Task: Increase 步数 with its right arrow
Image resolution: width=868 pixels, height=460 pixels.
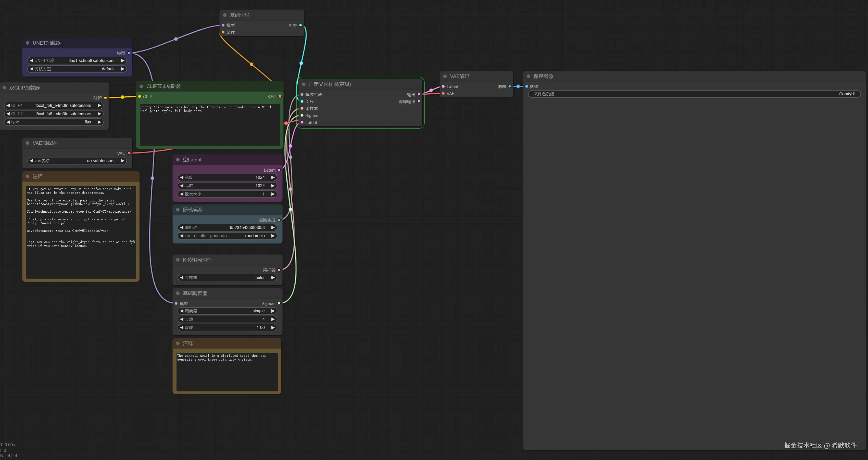Action: (x=273, y=319)
